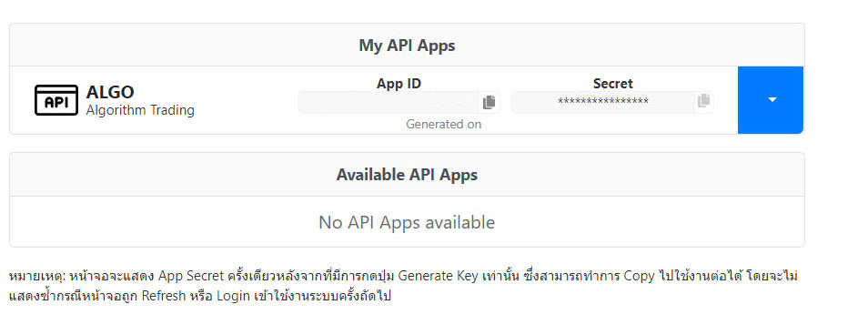Viewport: 868px width, 335px height.
Task: Click the Generated on label
Action: click(x=443, y=124)
